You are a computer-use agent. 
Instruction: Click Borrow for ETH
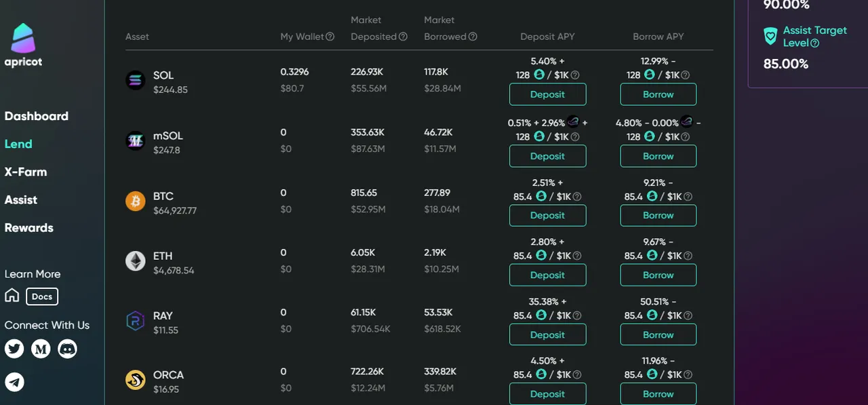[658, 275]
